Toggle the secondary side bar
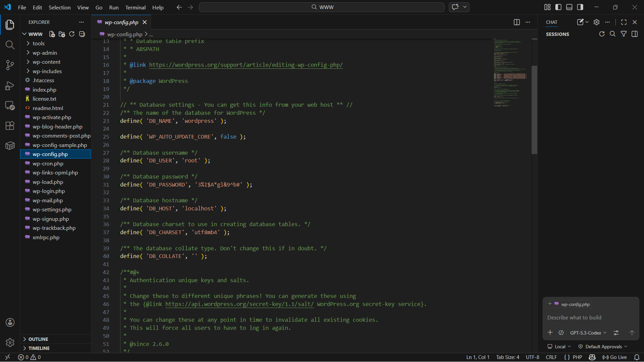The image size is (644, 362). tap(580, 7)
